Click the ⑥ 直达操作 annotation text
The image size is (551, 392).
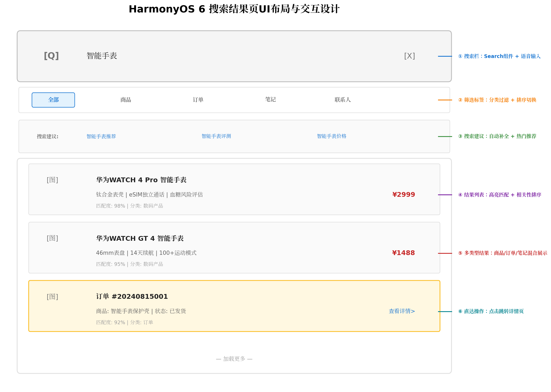click(x=491, y=311)
